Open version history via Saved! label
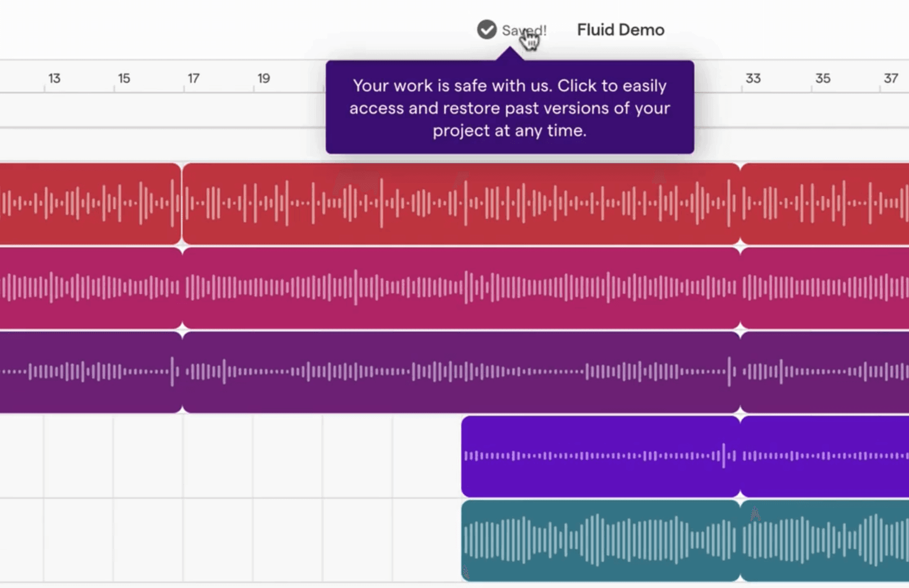This screenshot has width=909, height=588. tap(524, 30)
